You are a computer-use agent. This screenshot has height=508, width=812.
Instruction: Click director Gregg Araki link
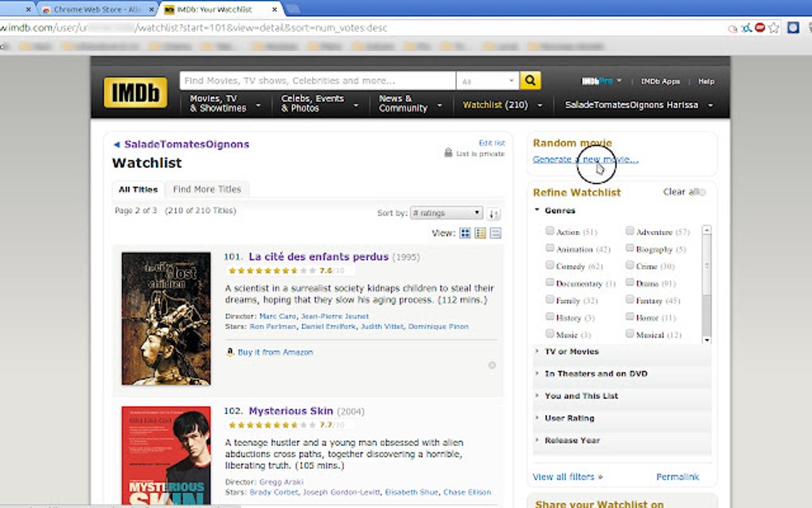pos(281,482)
